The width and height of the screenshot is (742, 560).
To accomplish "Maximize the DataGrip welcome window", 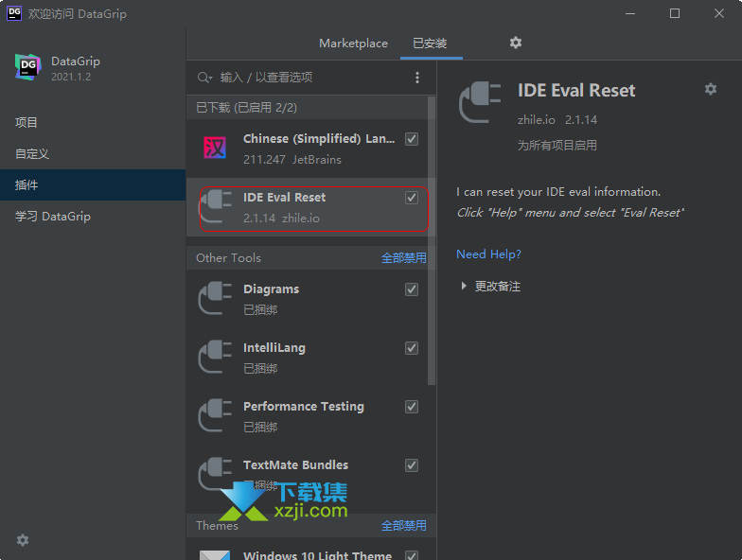I will (x=675, y=13).
